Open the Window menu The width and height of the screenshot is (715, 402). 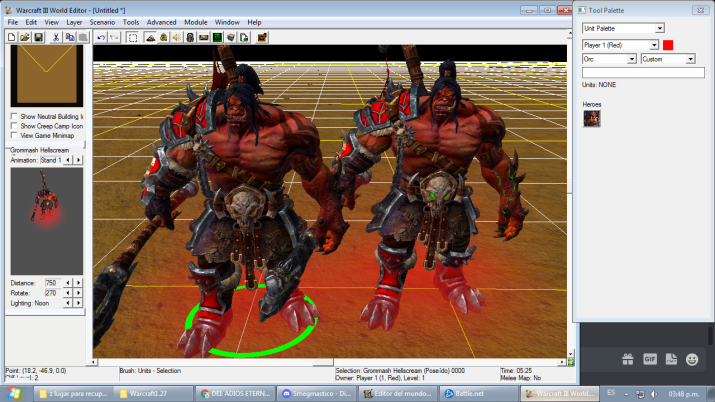pos(227,22)
